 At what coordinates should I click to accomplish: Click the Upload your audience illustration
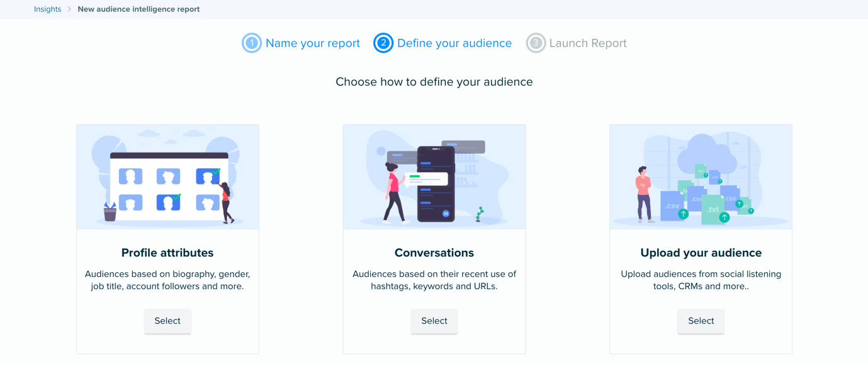tap(701, 177)
